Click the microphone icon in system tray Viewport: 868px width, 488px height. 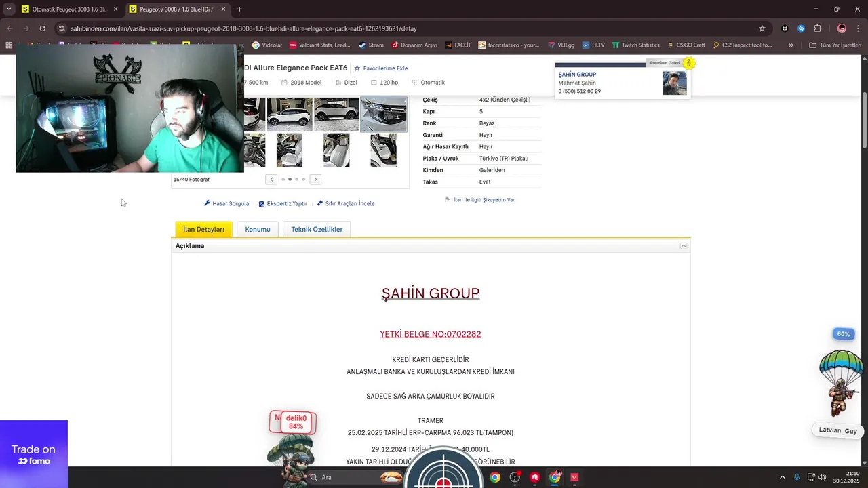pyautogui.click(x=797, y=477)
